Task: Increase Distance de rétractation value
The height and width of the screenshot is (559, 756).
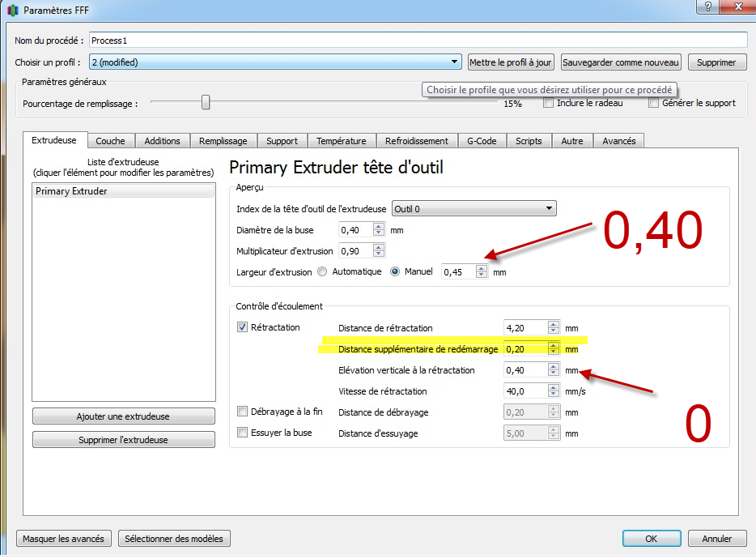Action: coord(554,324)
